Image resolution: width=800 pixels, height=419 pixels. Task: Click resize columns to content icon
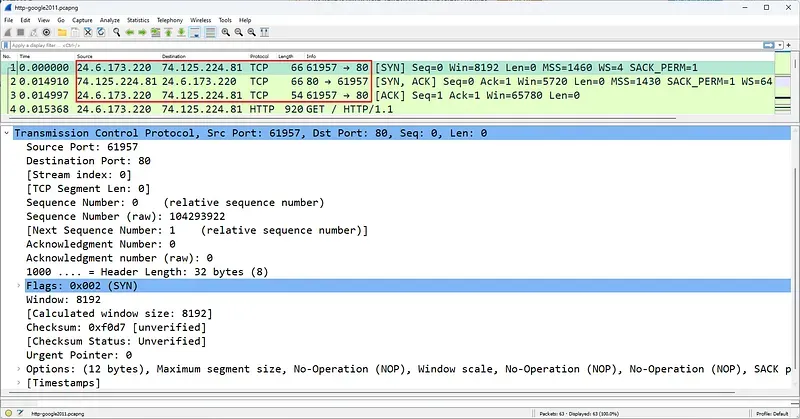pos(264,32)
